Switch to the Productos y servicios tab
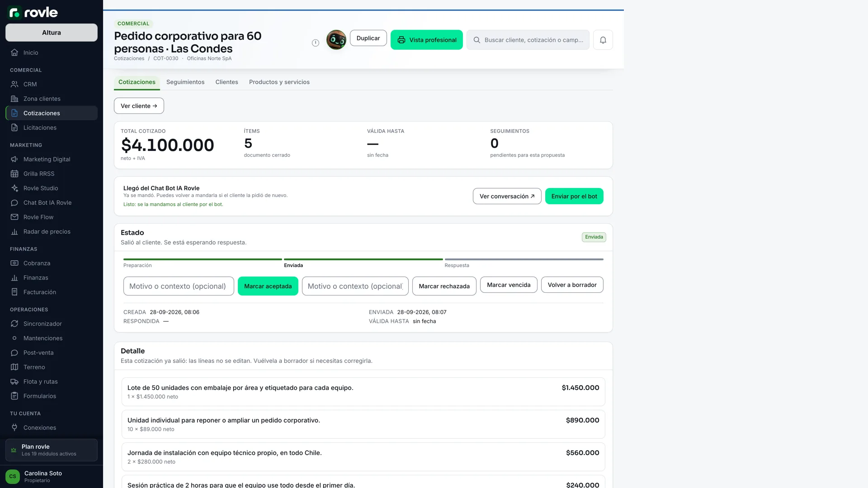The width and height of the screenshot is (868, 488). (x=279, y=82)
